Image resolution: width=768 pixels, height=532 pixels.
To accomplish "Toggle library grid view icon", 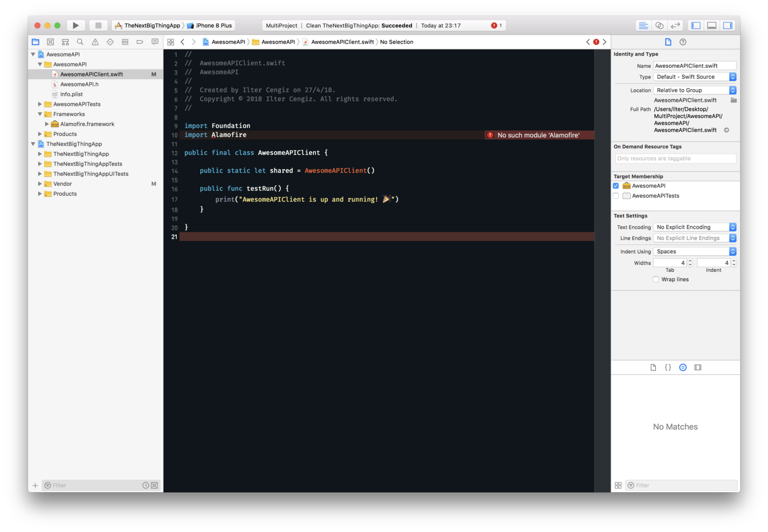I will coord(618,485).
